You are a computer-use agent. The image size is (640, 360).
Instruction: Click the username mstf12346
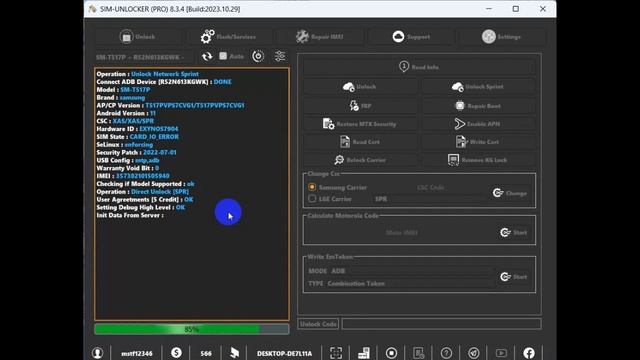pos(137,353)
